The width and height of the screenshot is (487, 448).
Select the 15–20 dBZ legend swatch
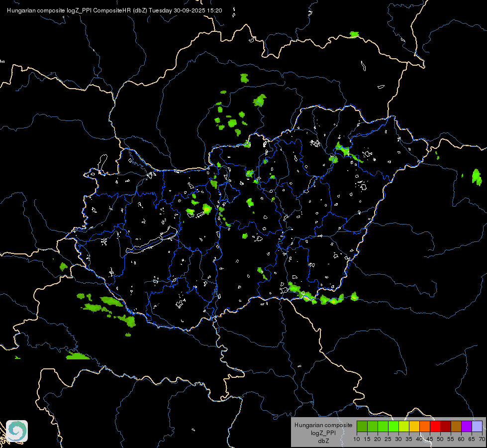[372, 426]
